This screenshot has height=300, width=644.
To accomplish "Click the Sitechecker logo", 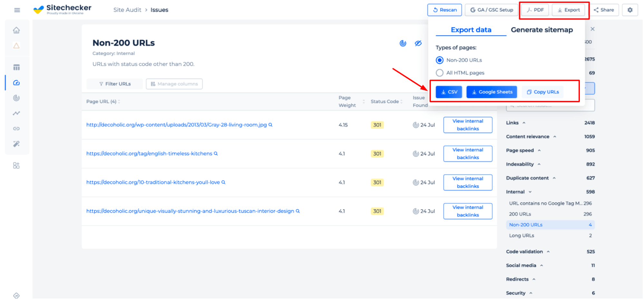I will coord(62,9).
